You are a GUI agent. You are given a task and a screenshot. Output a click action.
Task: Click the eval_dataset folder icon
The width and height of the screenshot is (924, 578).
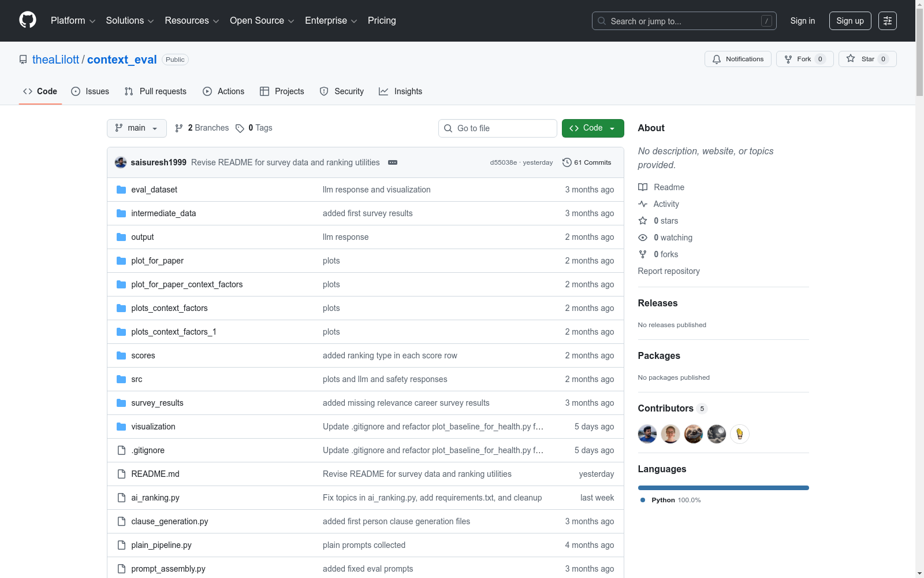[x=121, y=190]
